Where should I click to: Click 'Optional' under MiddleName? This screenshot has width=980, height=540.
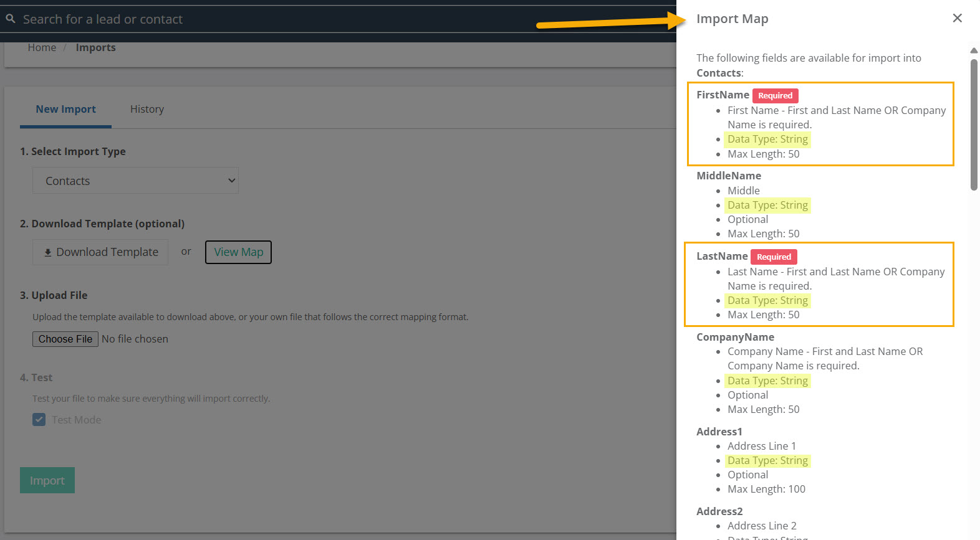click(x=747, y=219)
